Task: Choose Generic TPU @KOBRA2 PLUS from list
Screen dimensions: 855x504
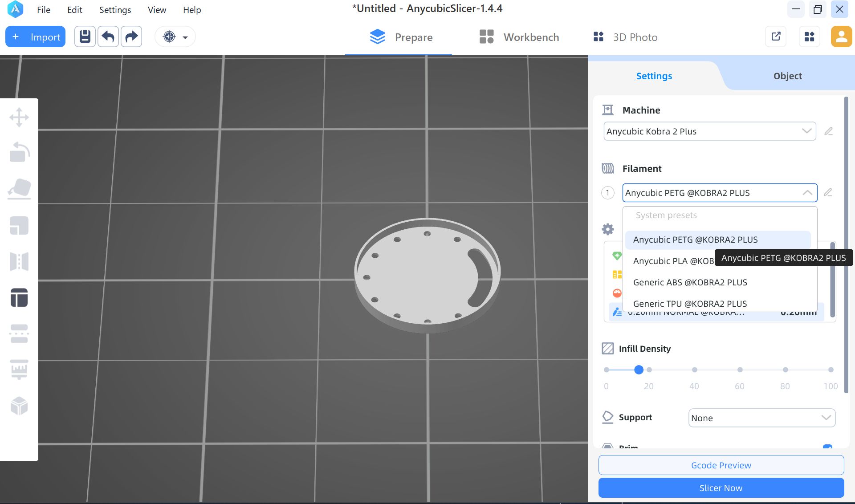Action: click(718, 304)
